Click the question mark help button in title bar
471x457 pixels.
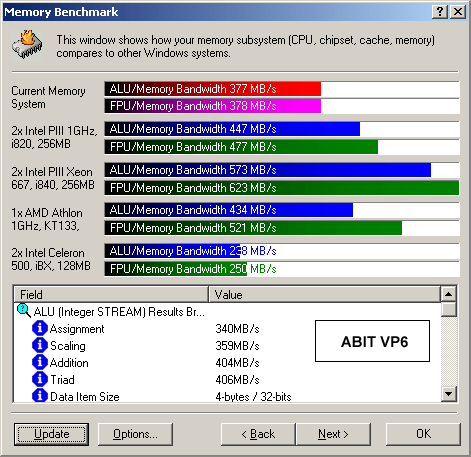440,12
